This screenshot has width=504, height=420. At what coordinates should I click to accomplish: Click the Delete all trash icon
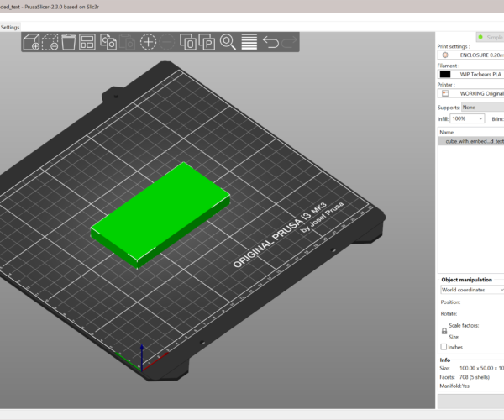[69, 42]
